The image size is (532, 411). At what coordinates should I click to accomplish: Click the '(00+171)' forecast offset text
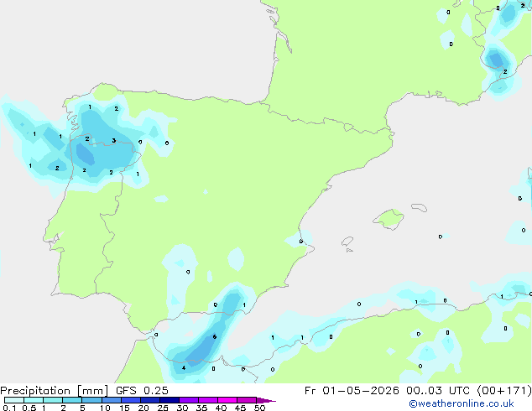tap(504, 391)
